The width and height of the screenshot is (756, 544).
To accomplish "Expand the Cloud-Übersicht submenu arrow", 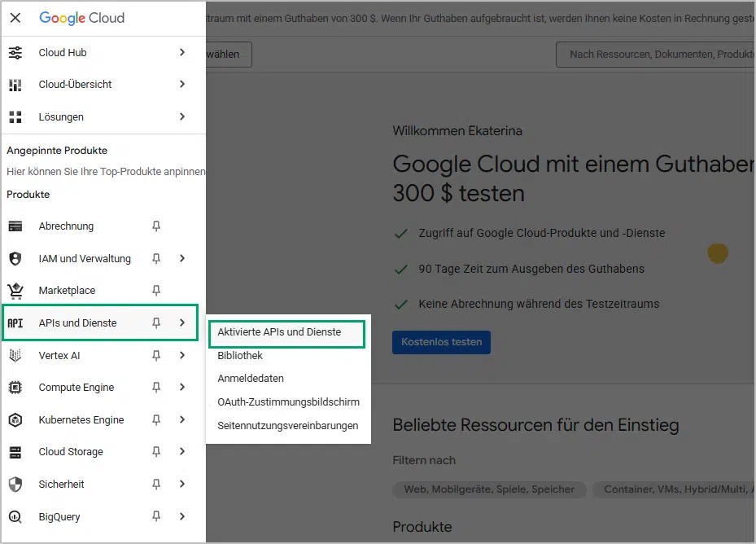I will coord(182,85).
